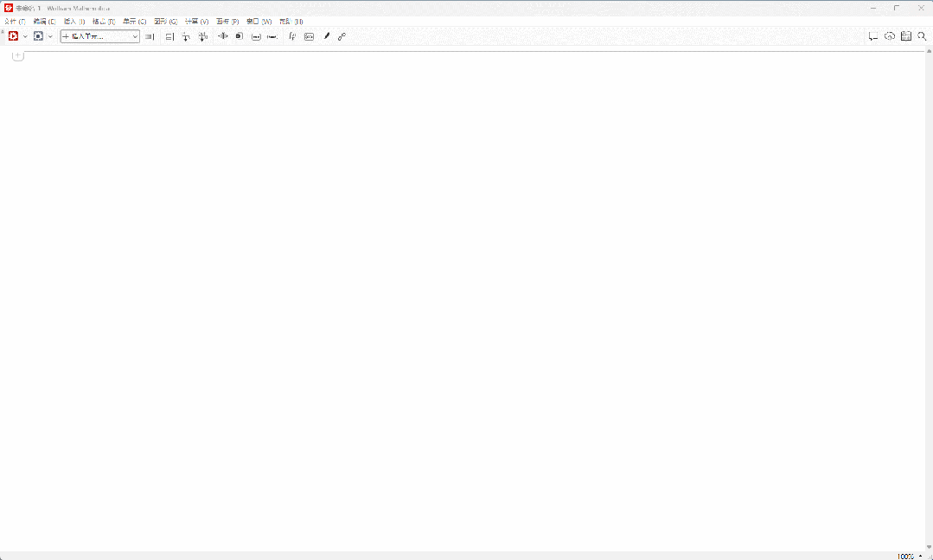Open the chat speech bubble icon
The width and height of the screenshot is (933, 560).
872,36
